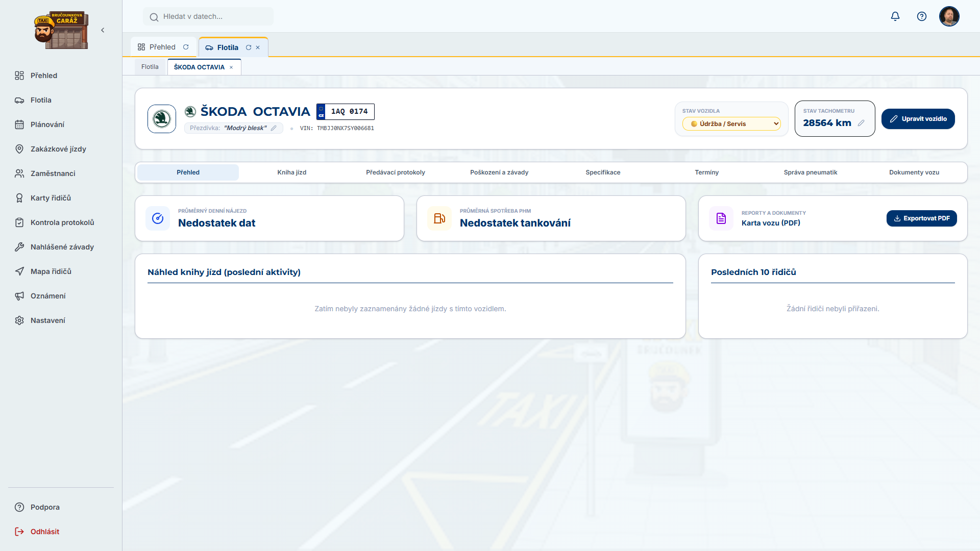Open the help question-mark icon in header

point(922,16)
